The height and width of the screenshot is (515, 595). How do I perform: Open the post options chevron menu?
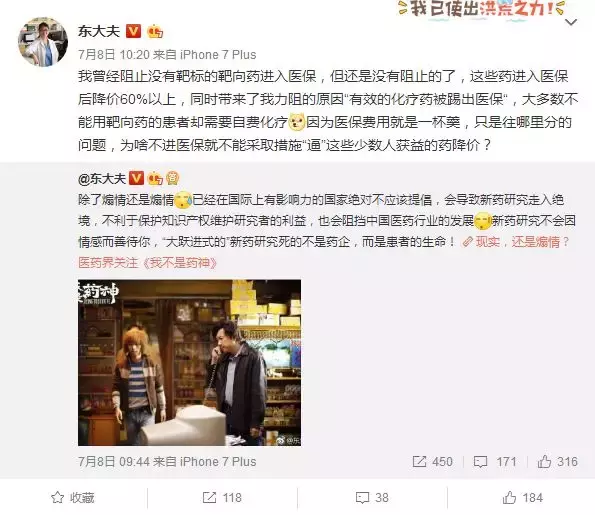(x=571, y=22)
